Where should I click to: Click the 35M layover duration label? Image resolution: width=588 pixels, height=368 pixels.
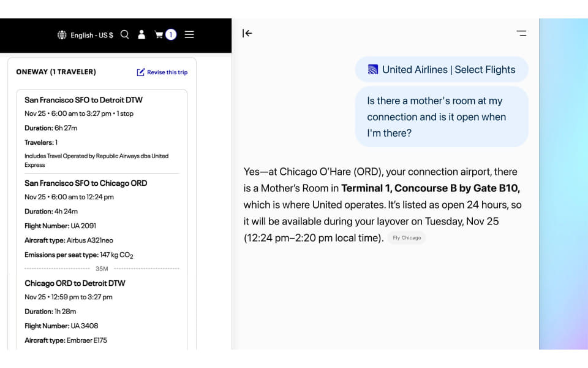[102, 269]
